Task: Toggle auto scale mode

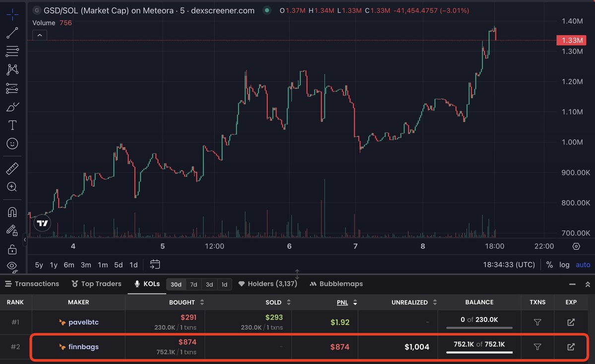Action: [583, 265]
